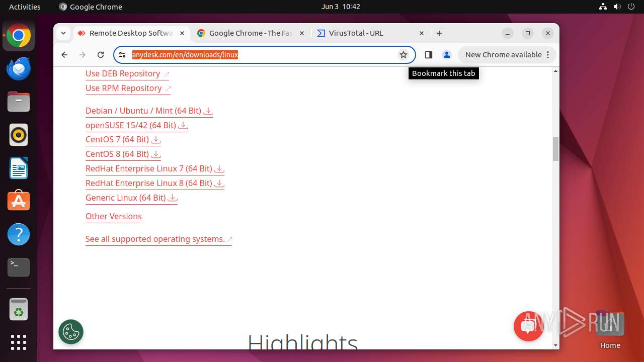This screenshot has height=362, width=644.
Task: Go back to the previous page
Action: [64, 55]
